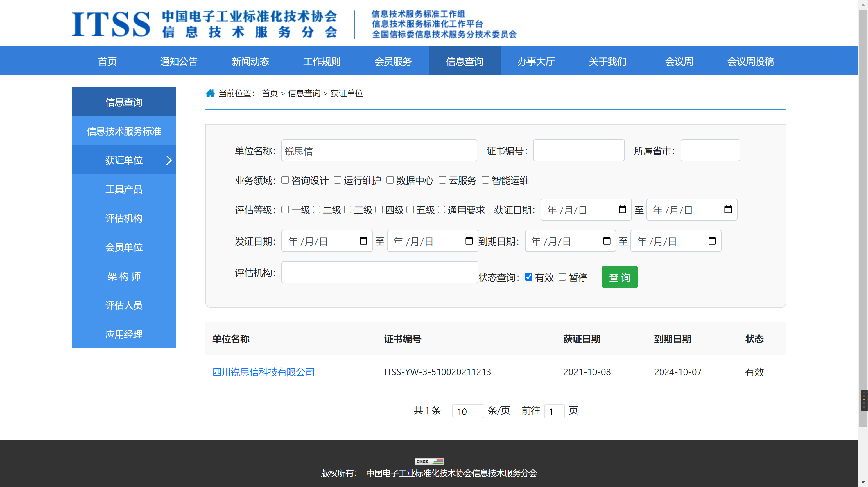Uncheck the 有效 status checkbox
The image size is (868, 487).
point(529,277)
